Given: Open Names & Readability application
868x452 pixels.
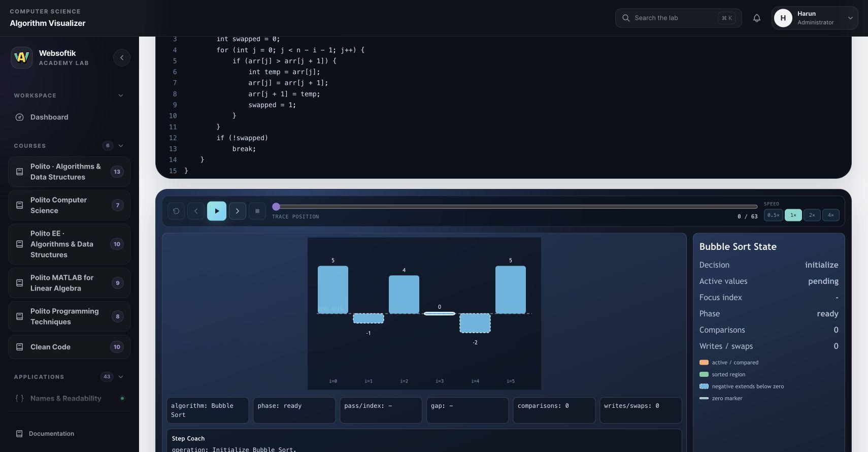Looking at the screenshot, I should coord(70,398).
